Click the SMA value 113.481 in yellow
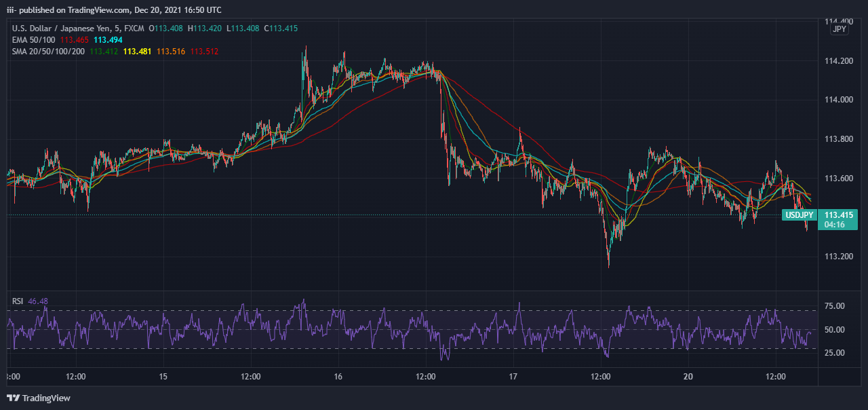868x410 pixels. click(137, 52)
